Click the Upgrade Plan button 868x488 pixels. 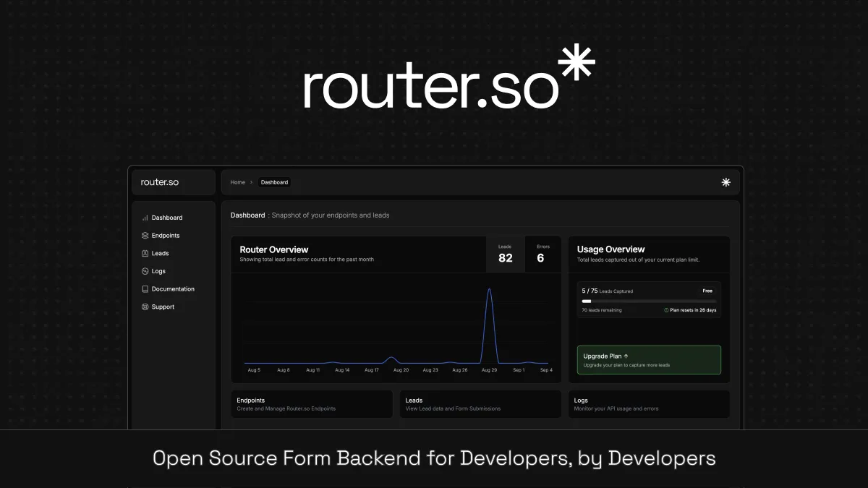click(x=648, y=359)
